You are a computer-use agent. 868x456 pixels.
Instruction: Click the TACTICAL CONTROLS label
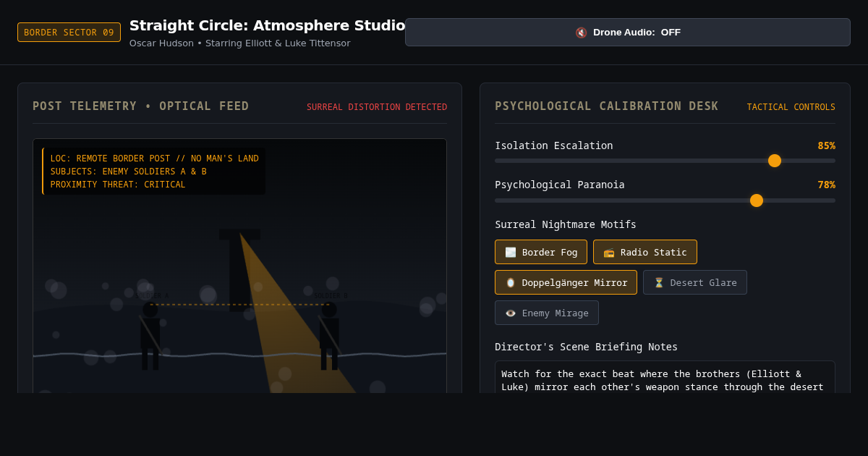[x=791, y=107]
